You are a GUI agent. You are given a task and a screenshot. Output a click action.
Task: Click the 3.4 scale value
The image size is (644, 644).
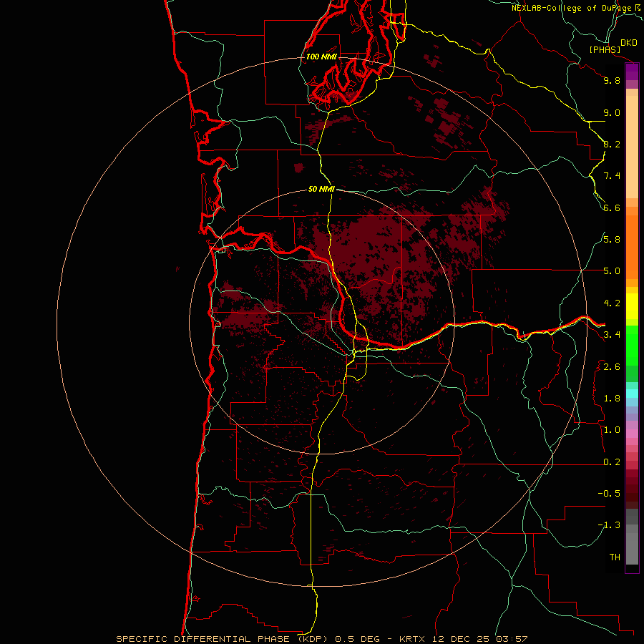612,335
